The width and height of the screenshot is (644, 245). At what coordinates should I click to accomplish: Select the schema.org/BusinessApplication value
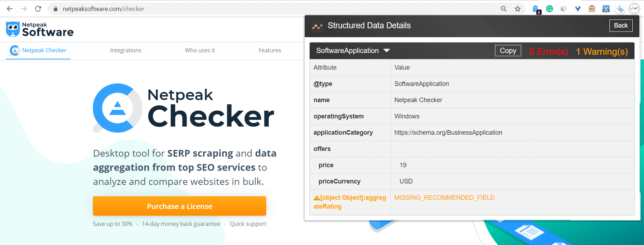point(448,133)
